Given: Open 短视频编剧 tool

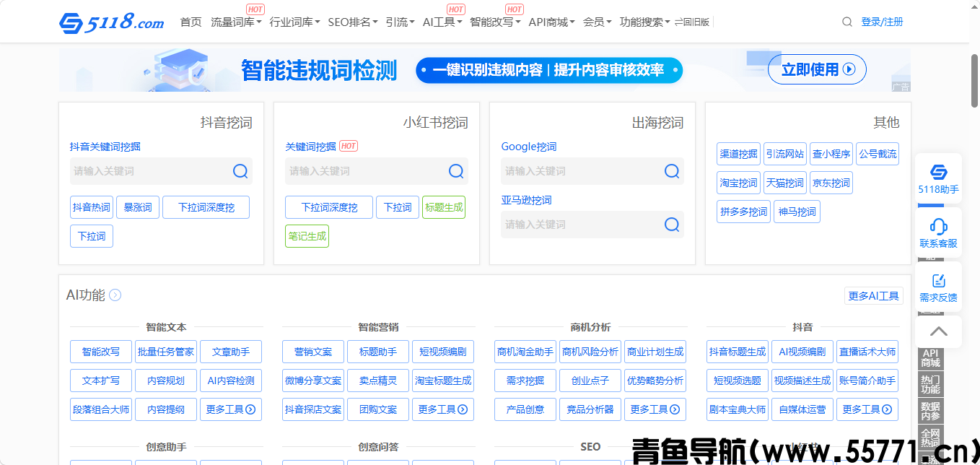Looking at the screenshot, I should (443, 352).
